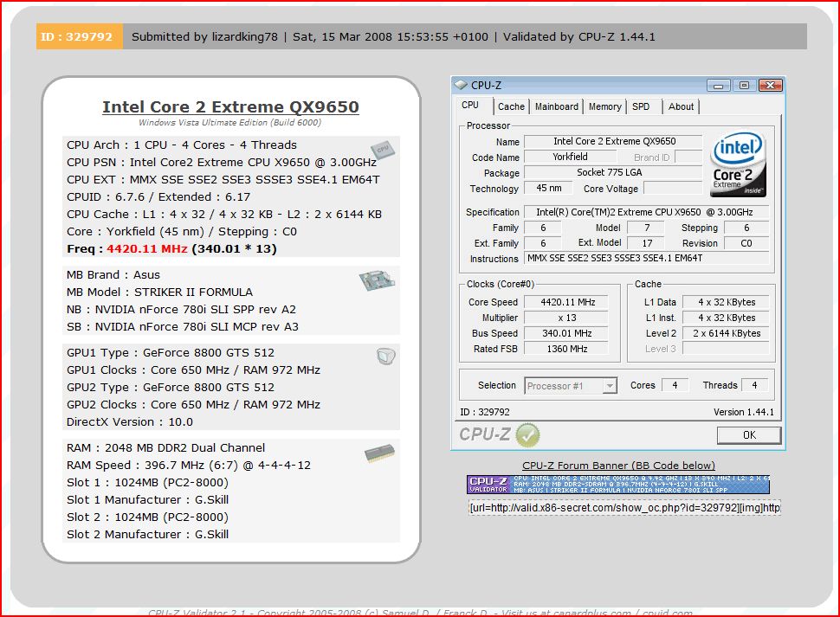This screenshot has height=617, width=840.
Task: Click the Level 2 cache 2 x 6144 KBytes field
Action: (726, 333)
